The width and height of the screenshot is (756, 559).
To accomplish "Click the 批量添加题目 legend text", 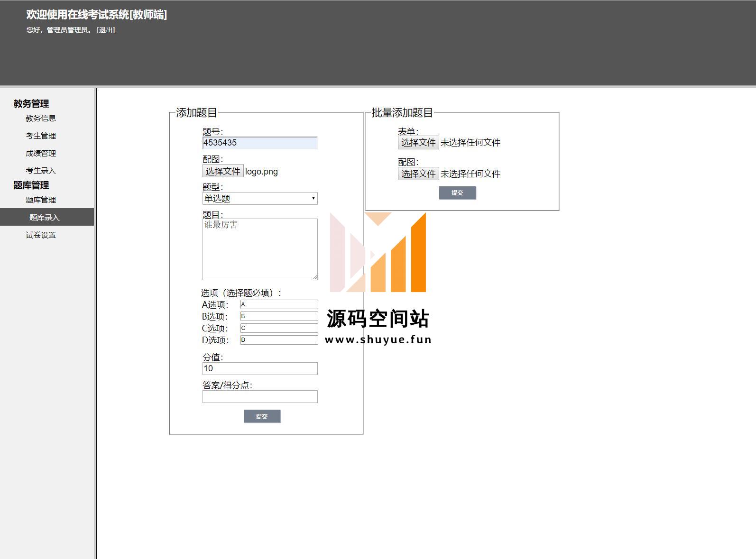I will point(402,113).
